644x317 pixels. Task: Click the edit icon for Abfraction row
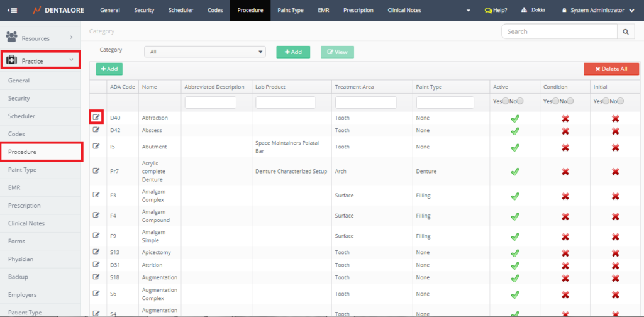[96, 117]
